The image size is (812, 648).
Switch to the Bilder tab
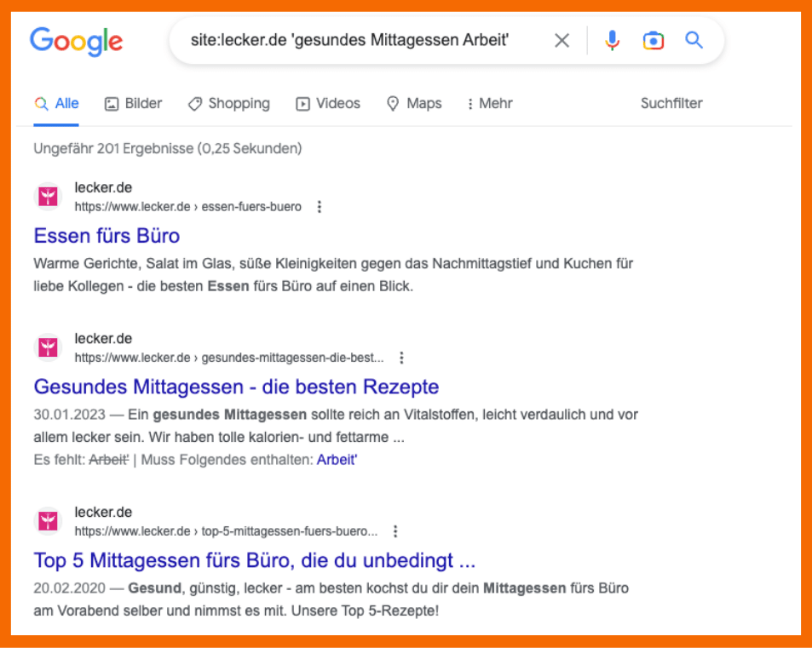(133, 104)
